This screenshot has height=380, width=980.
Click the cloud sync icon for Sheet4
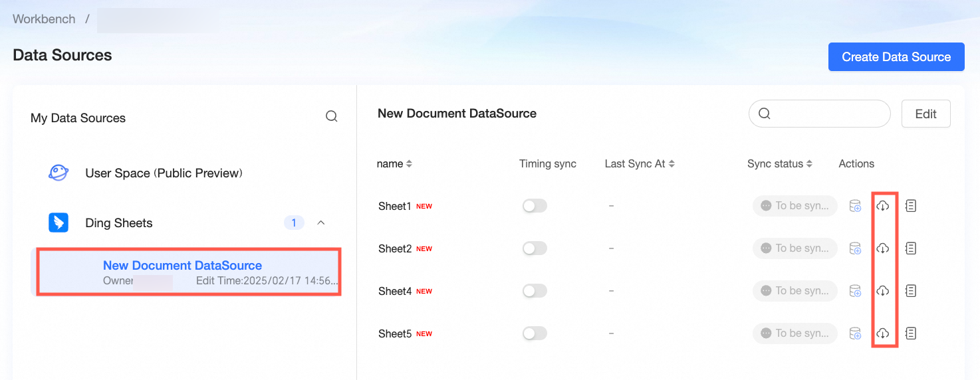[882, 291]
